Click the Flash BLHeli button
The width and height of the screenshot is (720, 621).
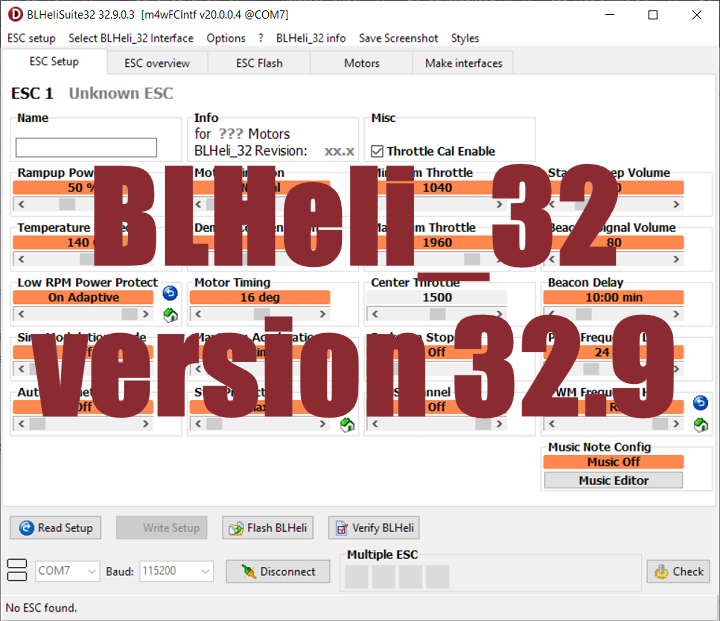tap(268, 528)
